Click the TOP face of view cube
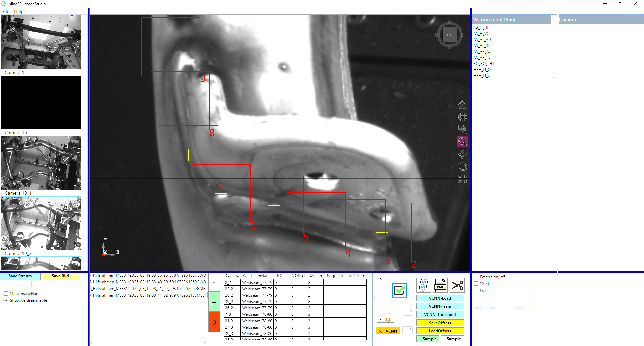 [x=449, y=35]
